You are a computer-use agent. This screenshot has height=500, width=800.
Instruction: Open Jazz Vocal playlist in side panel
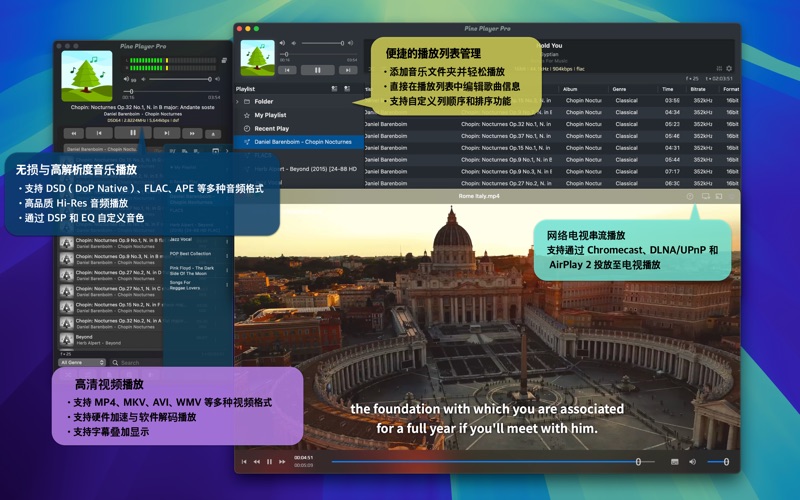click(x=181, y=239)
